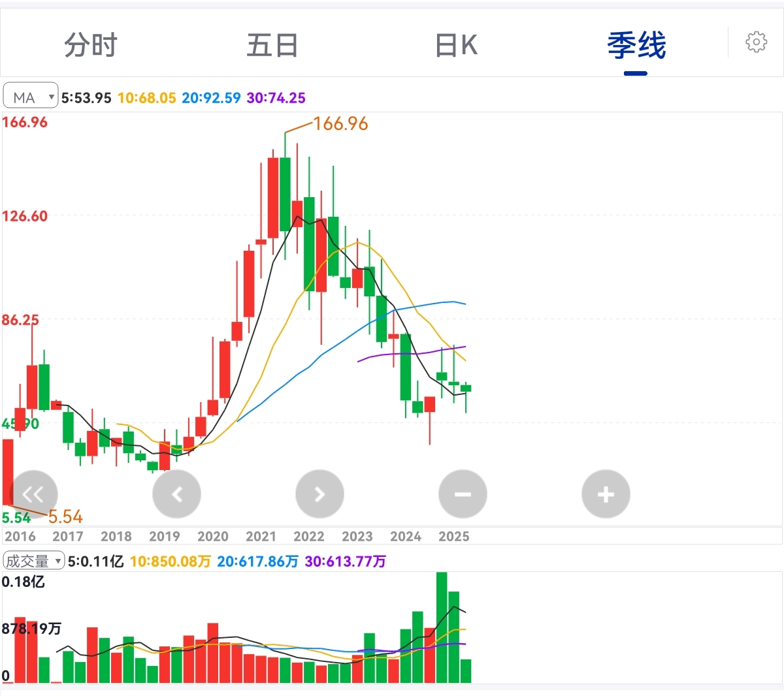Image resolution: width=784 pixels, height=696 pixels.
Task: Move chart left with single arrow button
Action: coord(176,494)
